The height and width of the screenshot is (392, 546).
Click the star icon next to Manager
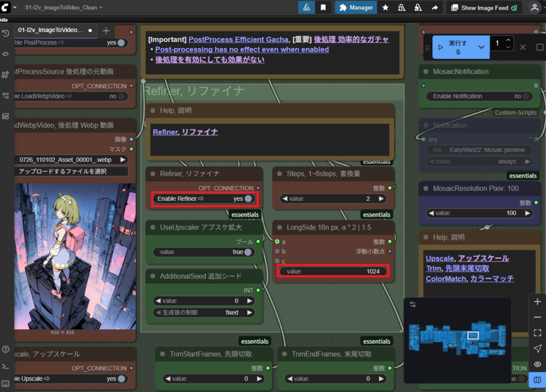coord(385,7)
